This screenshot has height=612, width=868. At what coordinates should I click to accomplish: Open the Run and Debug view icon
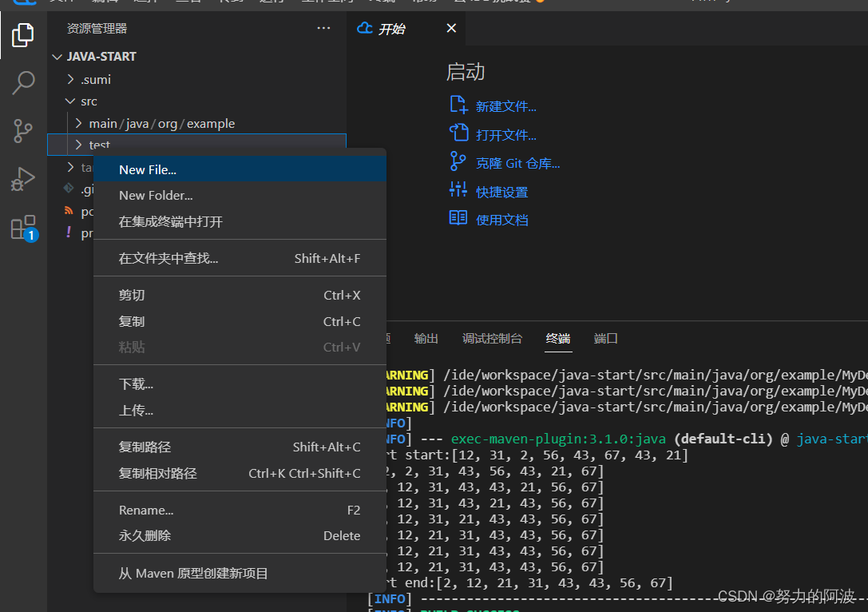click(x=23, y=179)
